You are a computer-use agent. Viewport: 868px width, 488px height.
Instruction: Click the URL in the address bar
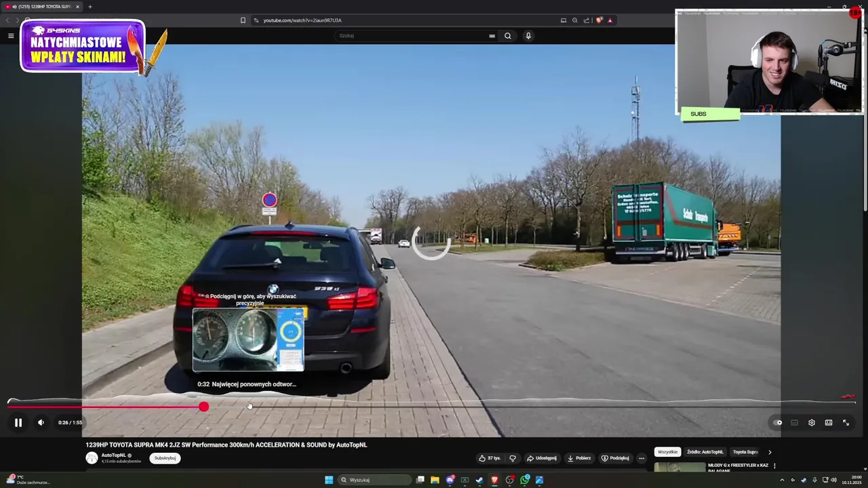(302, 20)
